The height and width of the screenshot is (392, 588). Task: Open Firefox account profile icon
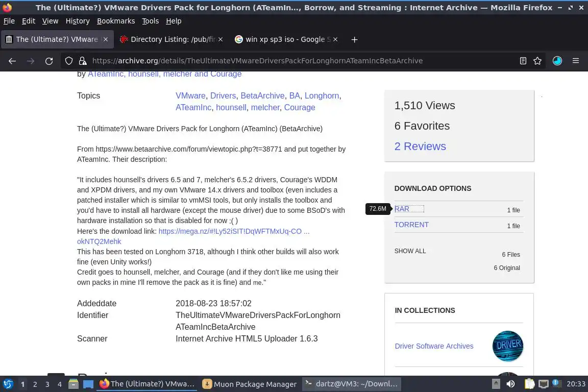557,61
